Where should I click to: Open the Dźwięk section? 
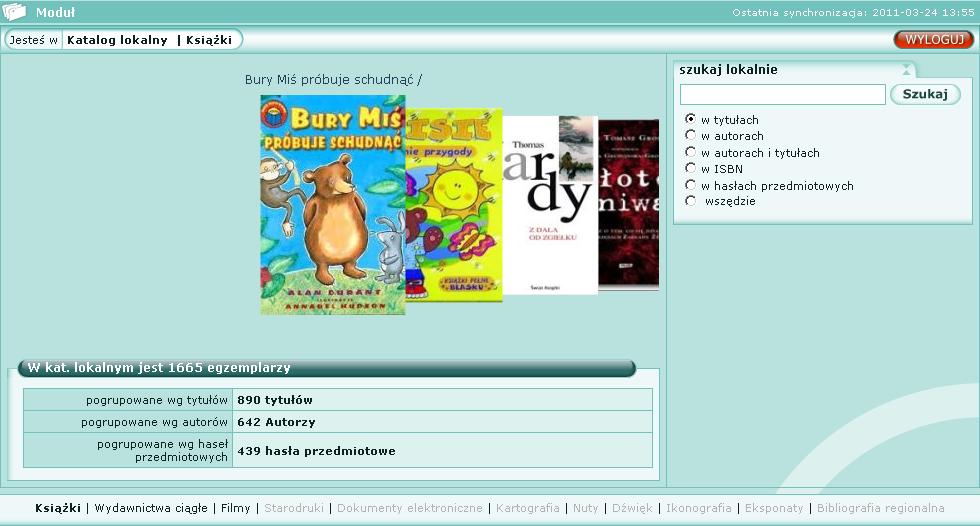[x=632, y=508]
